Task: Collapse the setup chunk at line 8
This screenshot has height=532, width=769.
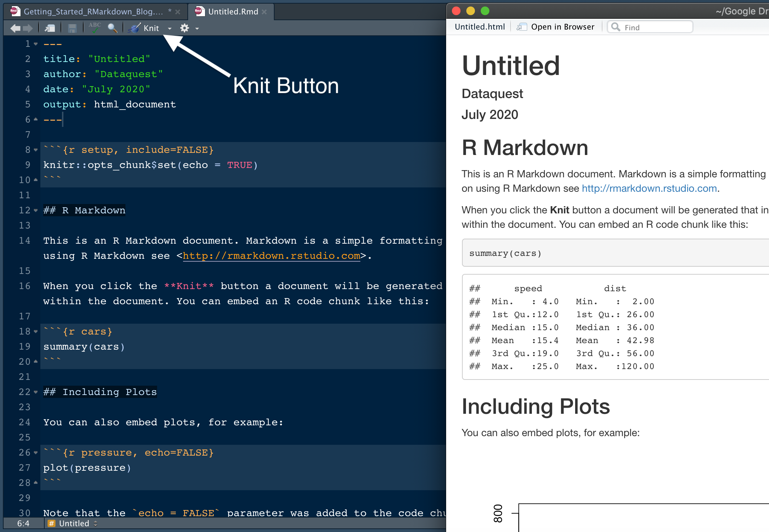Action: coord(36,150)
